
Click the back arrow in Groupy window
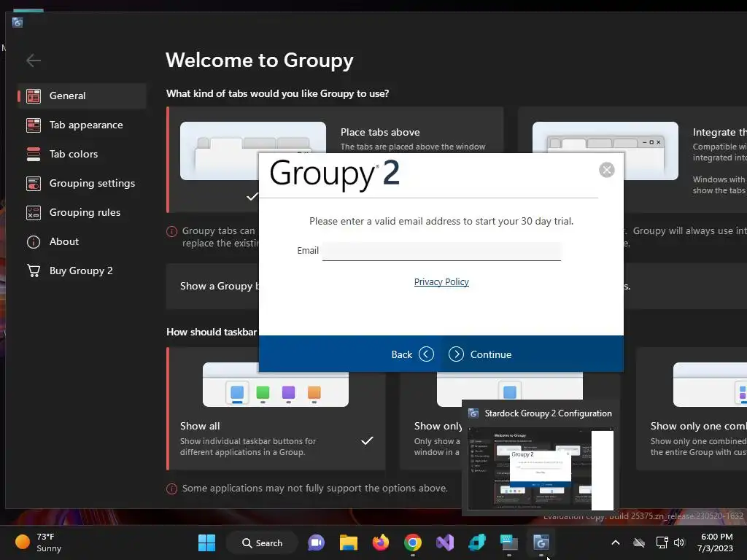pyautogui.click(x=34, y=61)
